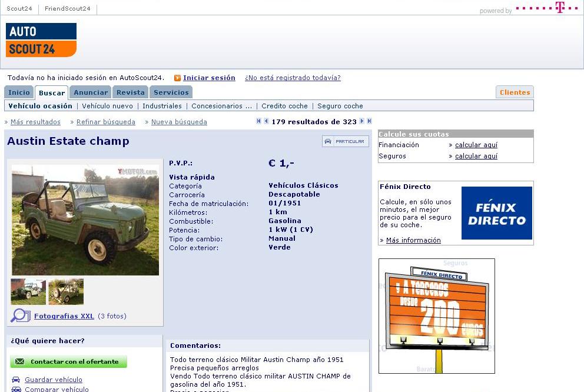Click the AutoScout24 logo
Image resolution: width=584 pixels, height=392 pixels.
click(x=41, y=40)
